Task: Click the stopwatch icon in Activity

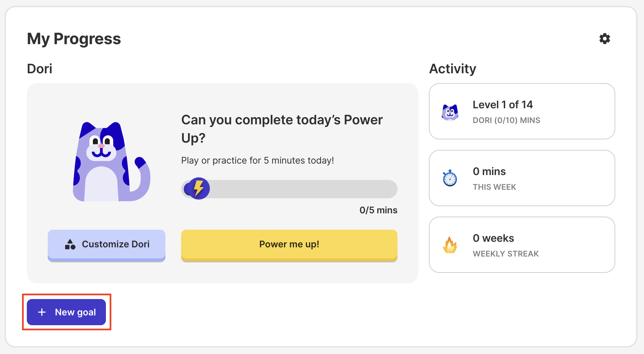Action: [x=450, y=178]
